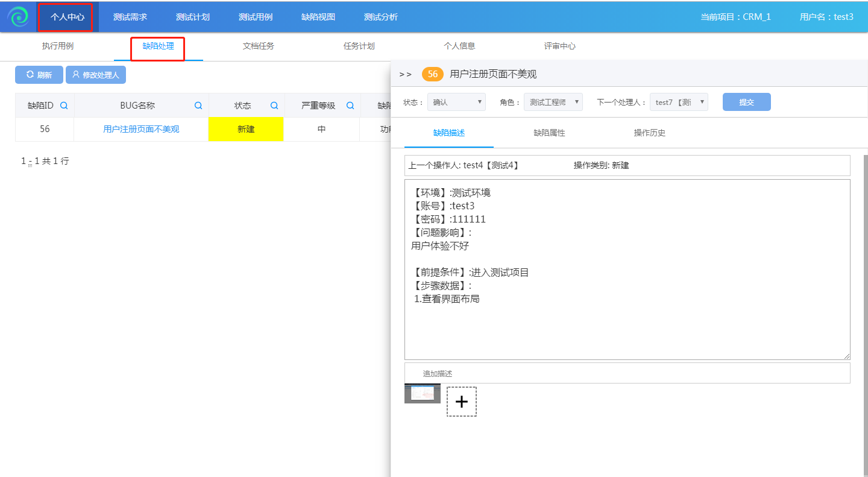Click the 追加描述 input field
The image size is (868, 477).
[x=627, y=373]
